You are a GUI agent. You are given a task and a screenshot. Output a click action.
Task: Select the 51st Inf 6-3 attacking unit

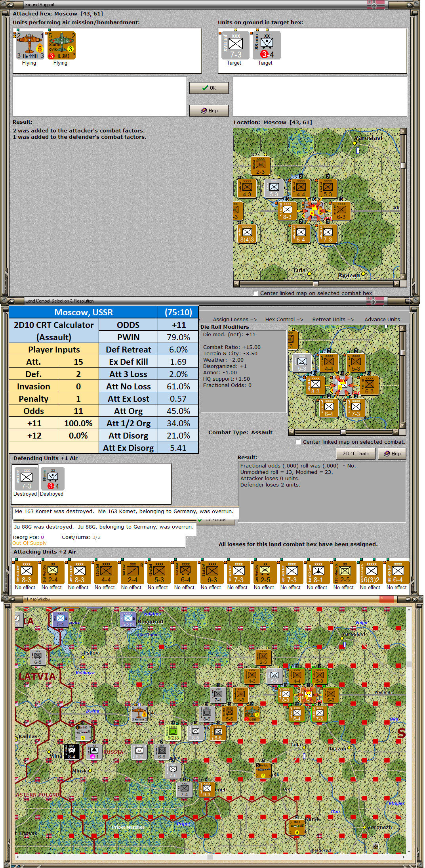coord(212,572)
